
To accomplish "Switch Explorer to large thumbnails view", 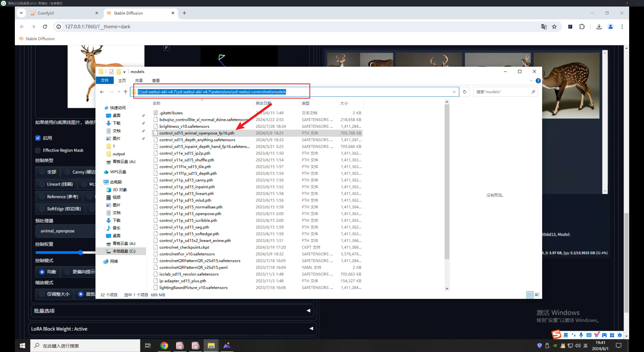I will point(537,295).
